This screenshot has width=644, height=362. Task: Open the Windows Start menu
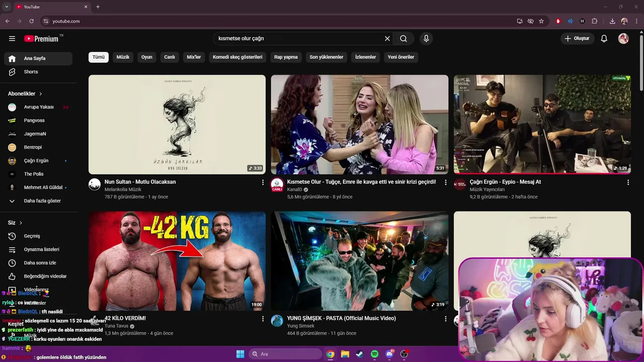click(x=240, y=354)
